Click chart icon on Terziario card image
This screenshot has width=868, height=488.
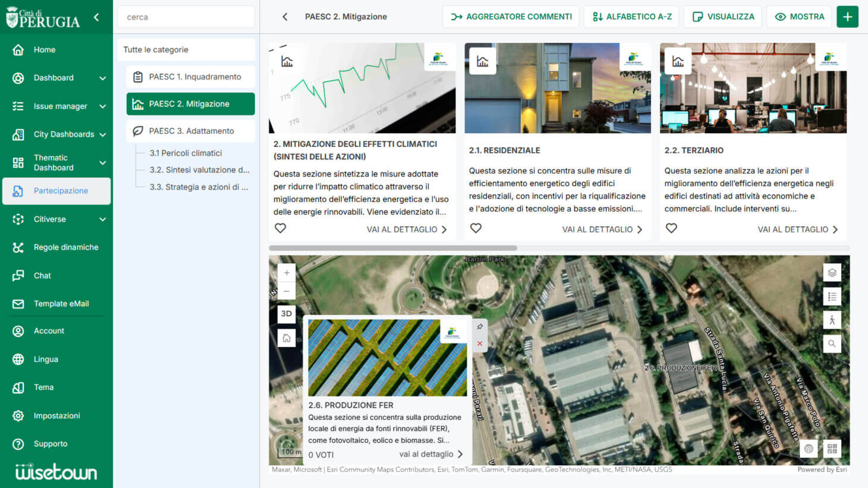678,61
